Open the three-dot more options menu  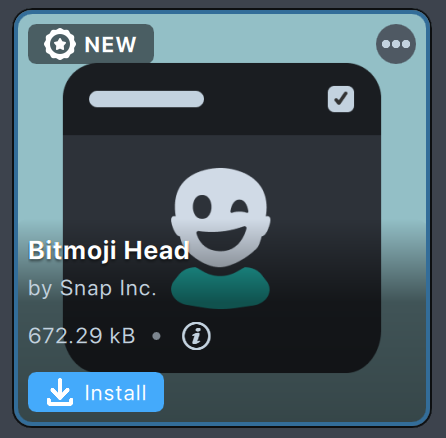tap(396, 44)
